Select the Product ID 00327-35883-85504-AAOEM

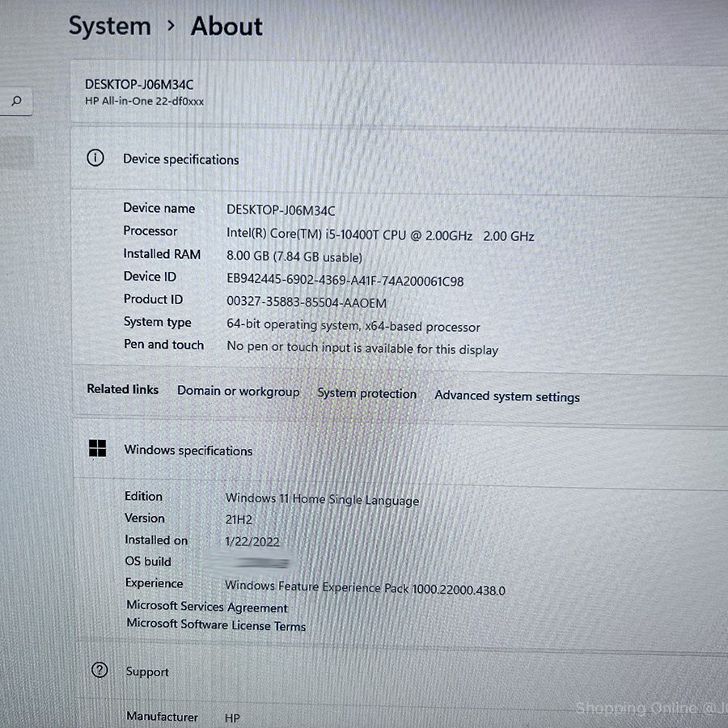(307, 303)
